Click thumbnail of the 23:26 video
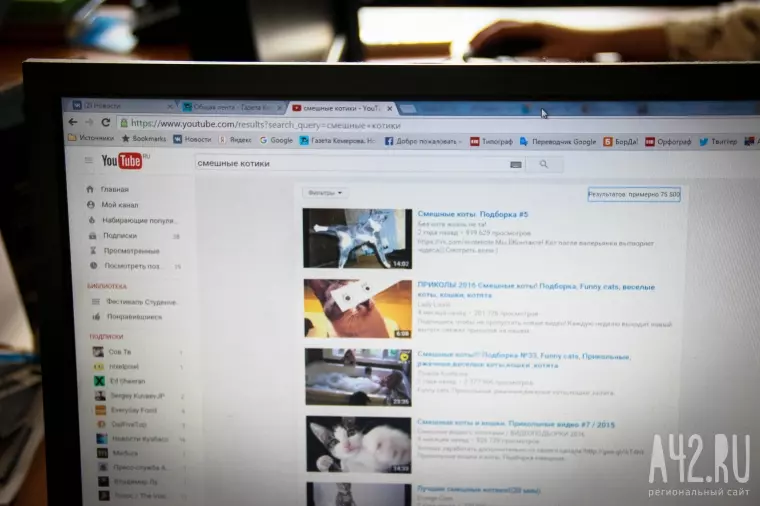This screenshot has height=506, width=760. point(358,377)
